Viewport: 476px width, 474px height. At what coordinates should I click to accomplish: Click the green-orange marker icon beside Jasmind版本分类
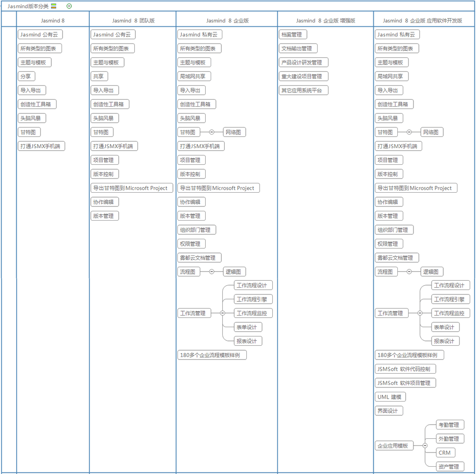pyautogui.click(x=54, y=6)
